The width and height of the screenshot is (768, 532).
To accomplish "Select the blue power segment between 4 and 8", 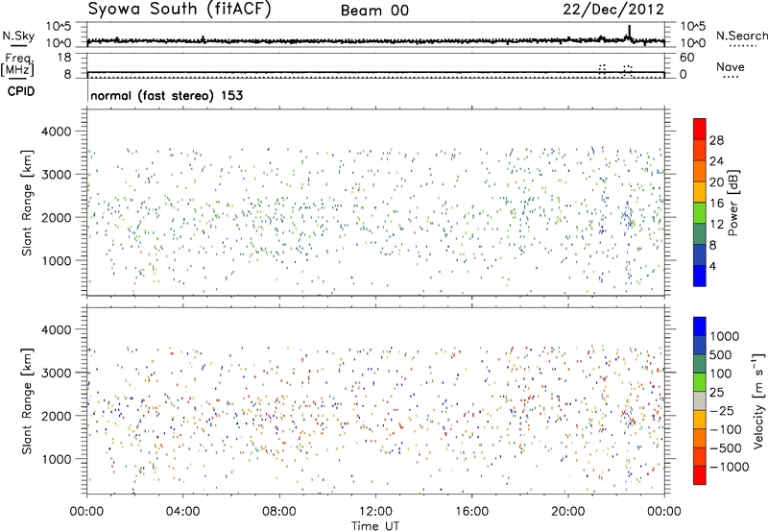I will point(700,254).
